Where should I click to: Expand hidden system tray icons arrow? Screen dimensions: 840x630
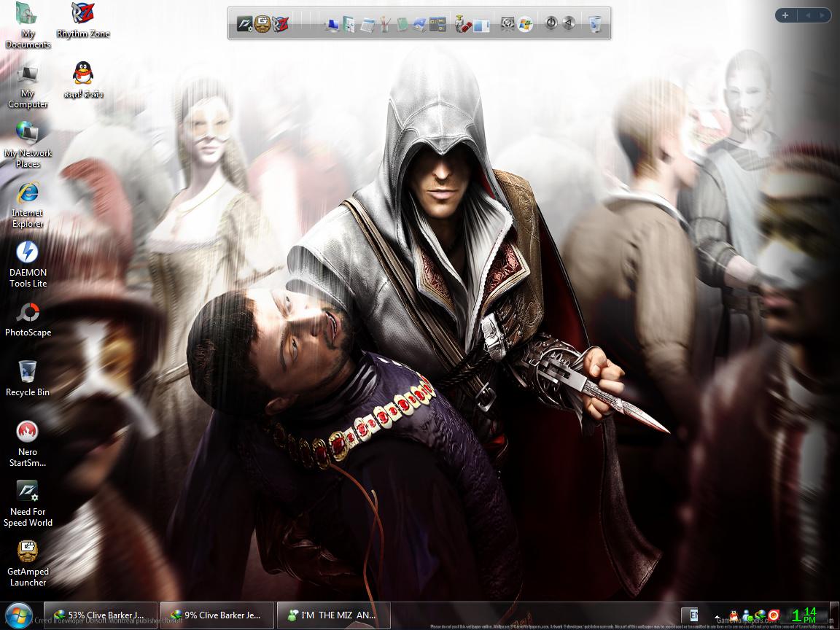tap(717, 615)
